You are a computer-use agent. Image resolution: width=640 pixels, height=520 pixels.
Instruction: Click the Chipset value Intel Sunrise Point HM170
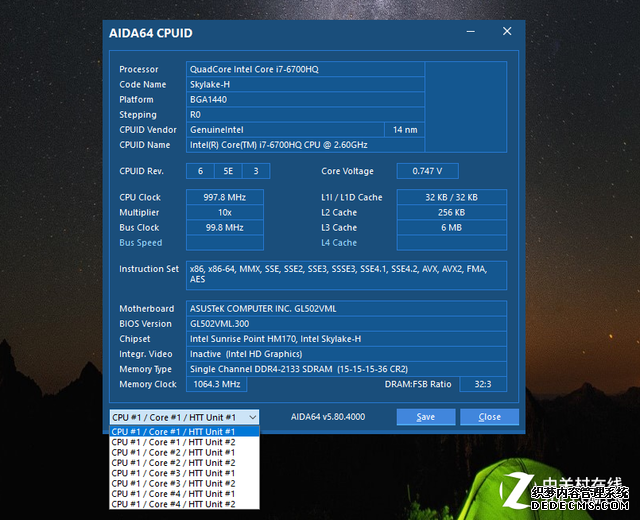coord(347,339)
